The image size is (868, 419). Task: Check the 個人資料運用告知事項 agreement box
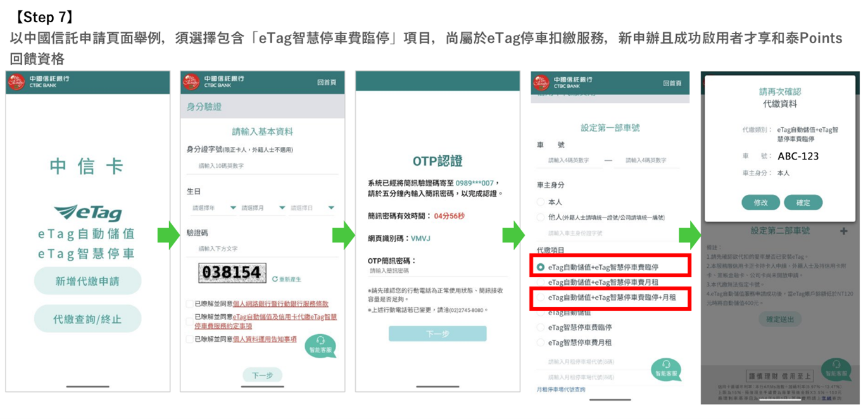pyautogui.click(x=189, y=339)
